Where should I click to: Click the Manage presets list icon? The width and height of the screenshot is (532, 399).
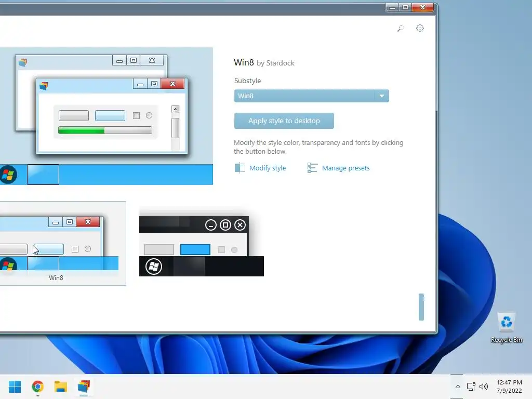312,168
